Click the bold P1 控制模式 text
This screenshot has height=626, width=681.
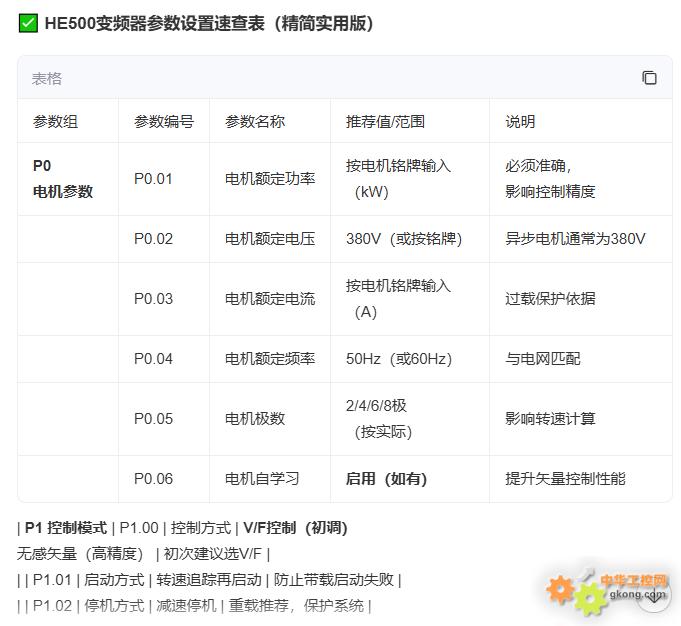point(66,527)
